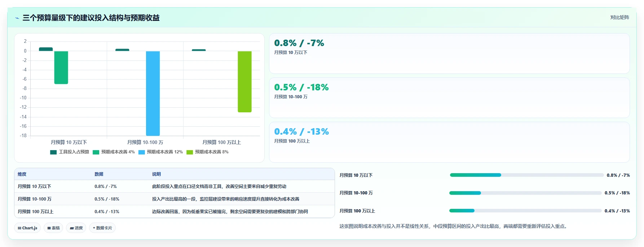644x247 pixels.
Task: Click progress label 月预算 10-100 万
Action: pos(356,193)
